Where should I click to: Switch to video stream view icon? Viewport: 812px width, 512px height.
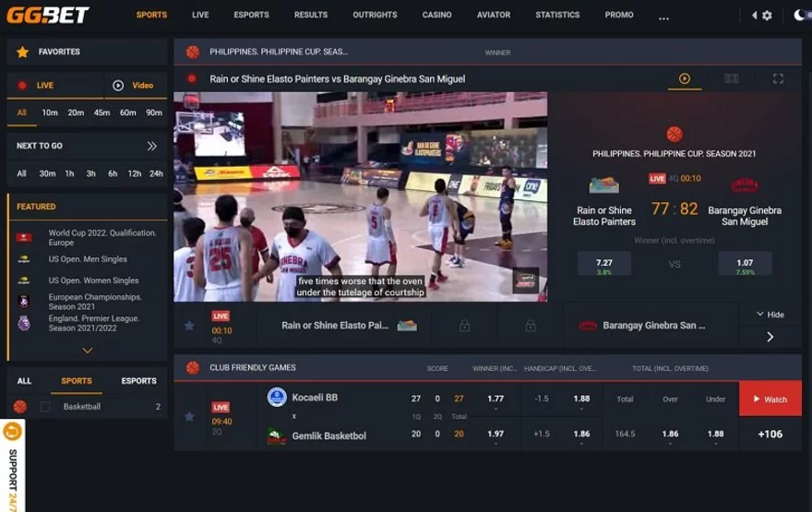(685, 79)
